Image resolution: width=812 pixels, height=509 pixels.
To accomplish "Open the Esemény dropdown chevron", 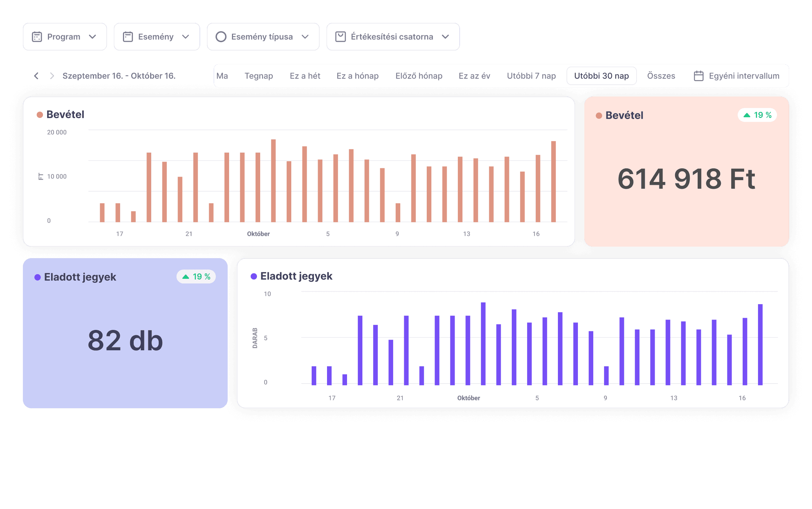I will [x=185, y=37].
